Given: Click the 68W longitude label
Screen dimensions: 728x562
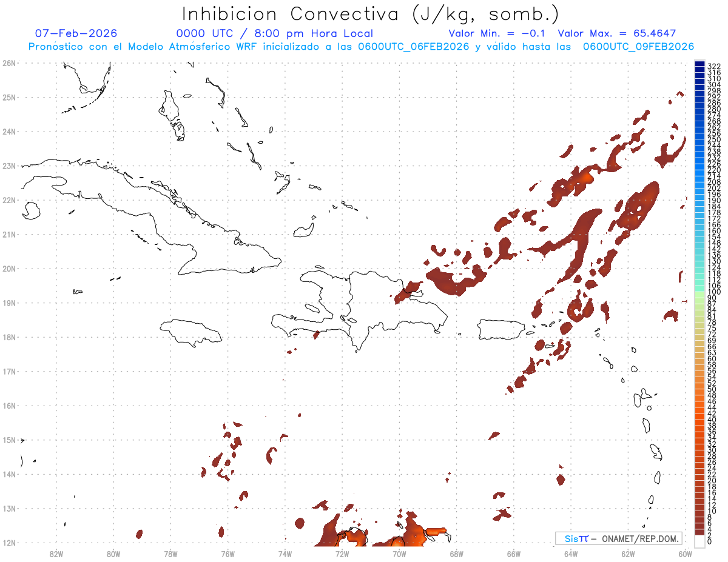Looking at the screenshot, I should [457, 554].
